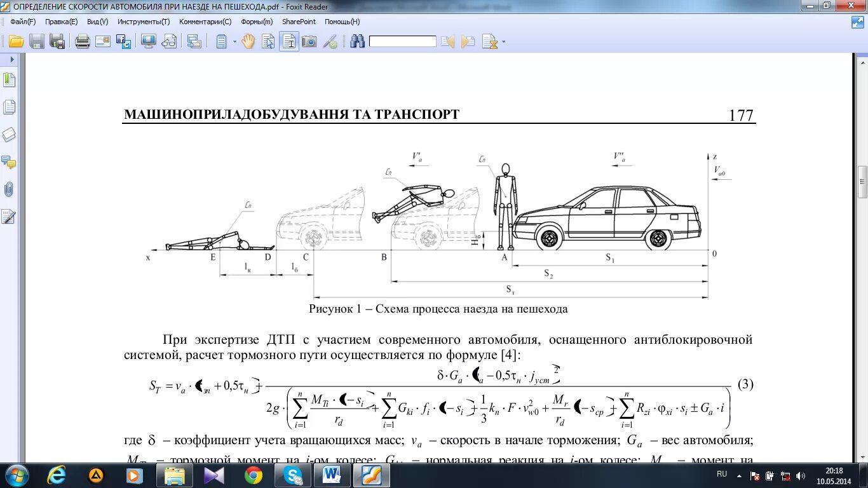Print the document using the printer icon
The image size is (868, 488).
tap(83, 42)
